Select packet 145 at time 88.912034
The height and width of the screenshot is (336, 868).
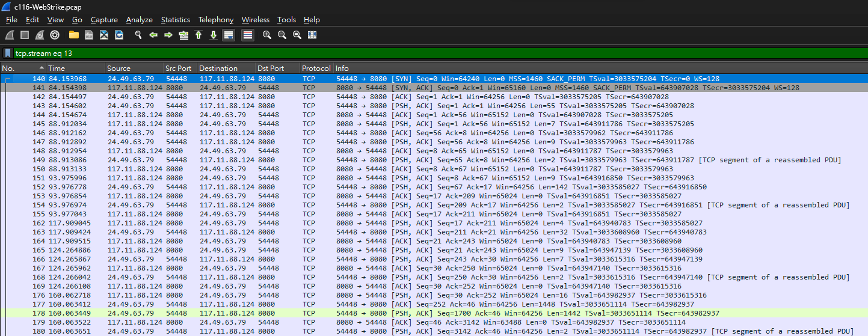[x=434, y=124]
